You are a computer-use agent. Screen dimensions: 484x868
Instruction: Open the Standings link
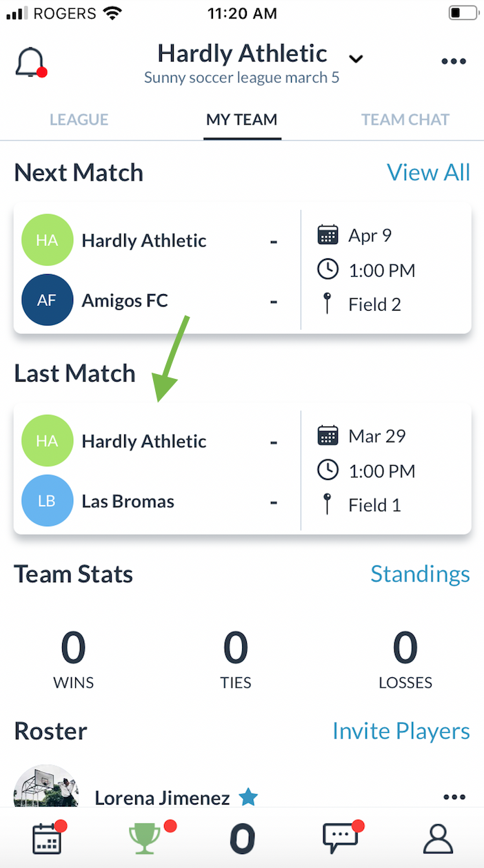tap(420, 574)
